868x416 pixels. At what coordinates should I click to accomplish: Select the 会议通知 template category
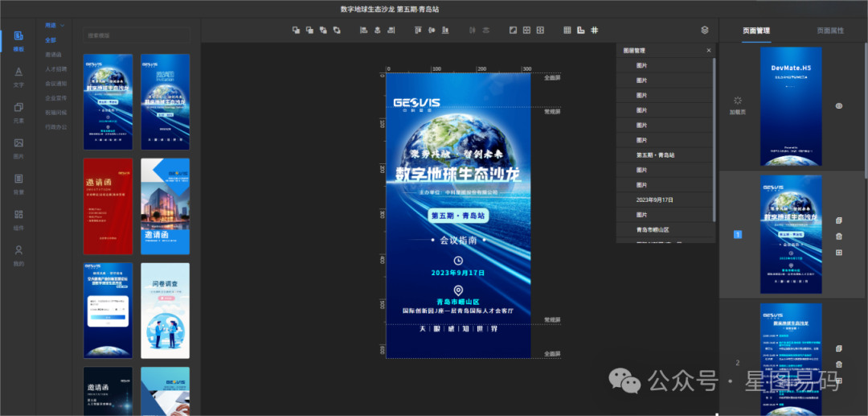56,84
